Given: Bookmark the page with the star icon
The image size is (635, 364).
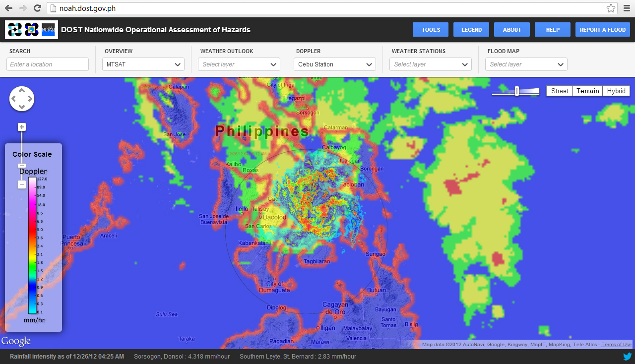Looking at the screenshot, I should [611, 8].
